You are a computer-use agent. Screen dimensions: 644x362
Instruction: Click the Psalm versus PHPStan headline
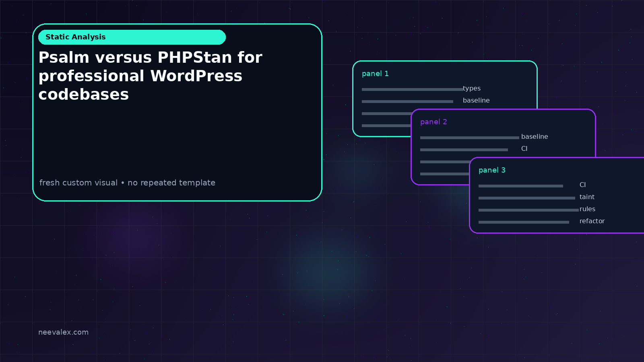pyautogui.click(x=150, y=76)
